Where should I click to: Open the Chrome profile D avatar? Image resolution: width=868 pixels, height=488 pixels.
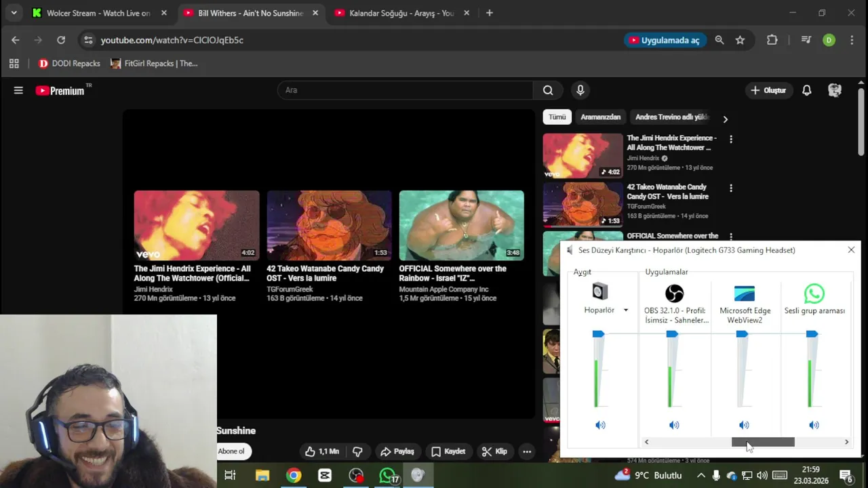(829, 40)
